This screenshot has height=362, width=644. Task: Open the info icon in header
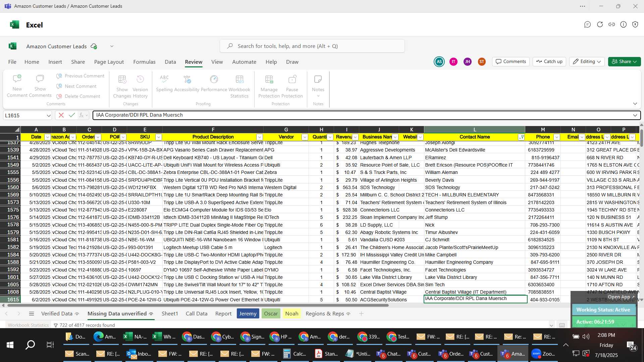click(x=624, y=24)
